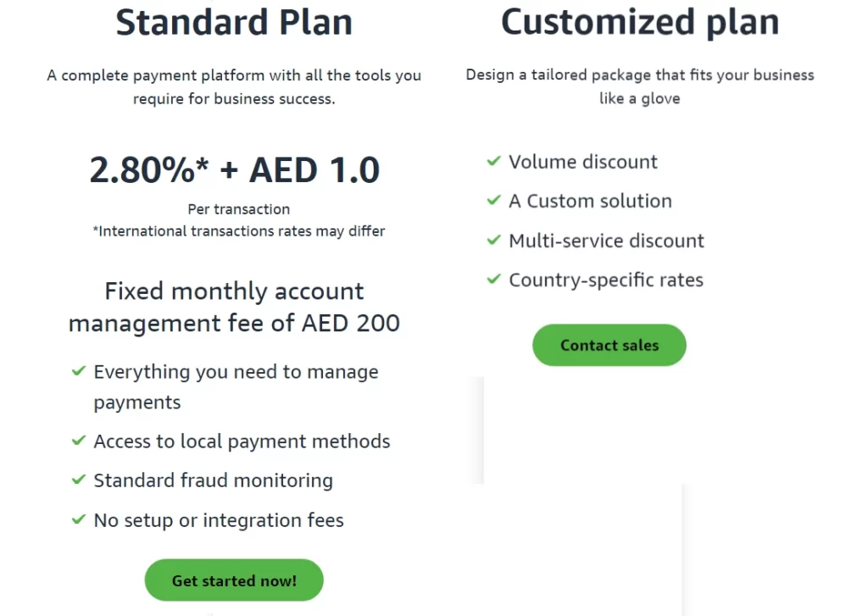Click the "Design a tailored package" description

tap(639, 86)
